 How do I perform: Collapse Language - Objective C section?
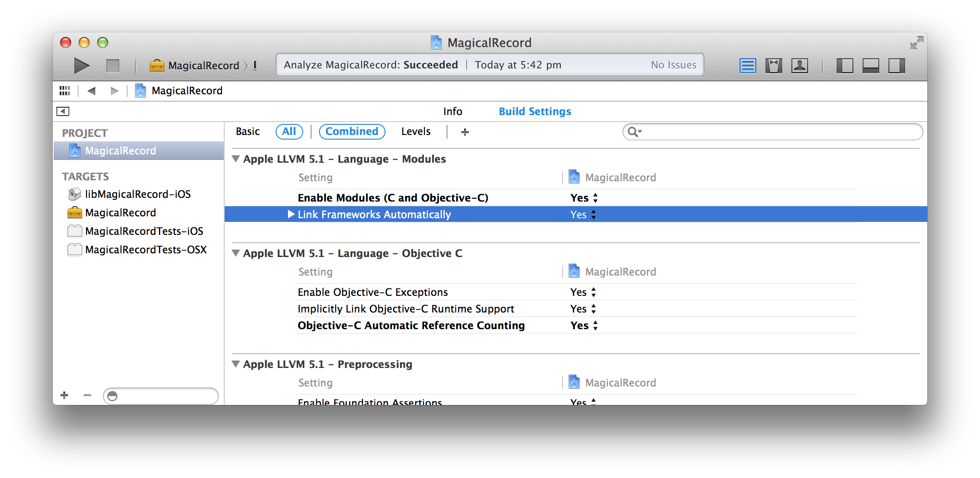click(236, 253)
